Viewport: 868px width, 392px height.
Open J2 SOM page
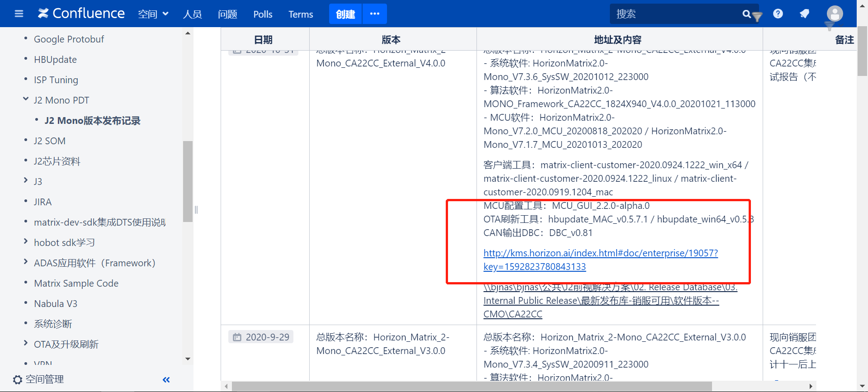[50, 141]
